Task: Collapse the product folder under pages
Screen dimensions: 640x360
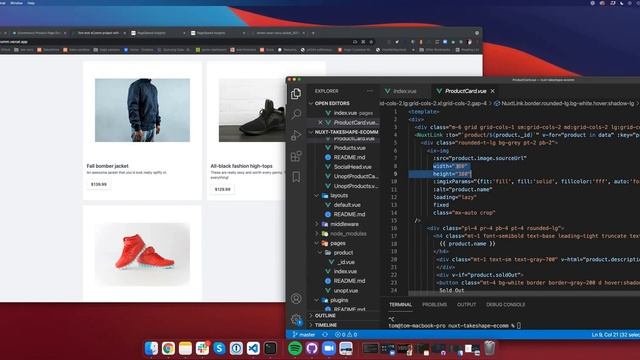Action: [343, 253]
